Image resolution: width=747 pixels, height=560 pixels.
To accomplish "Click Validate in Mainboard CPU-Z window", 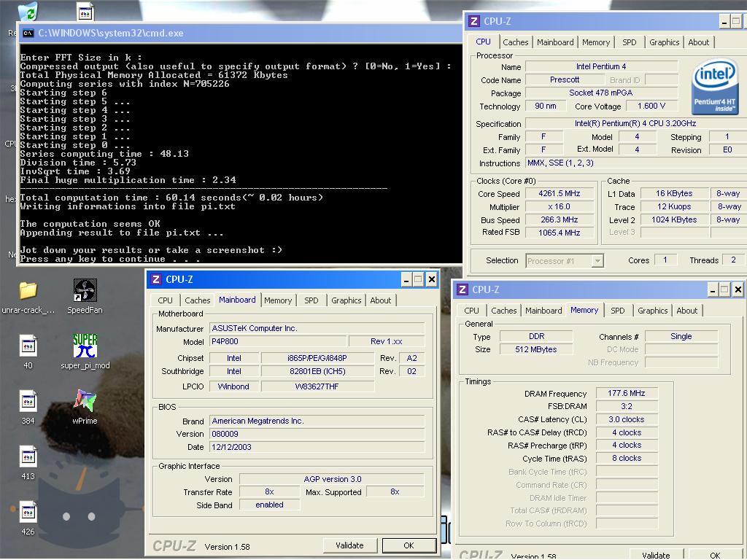I will (349, 545).
